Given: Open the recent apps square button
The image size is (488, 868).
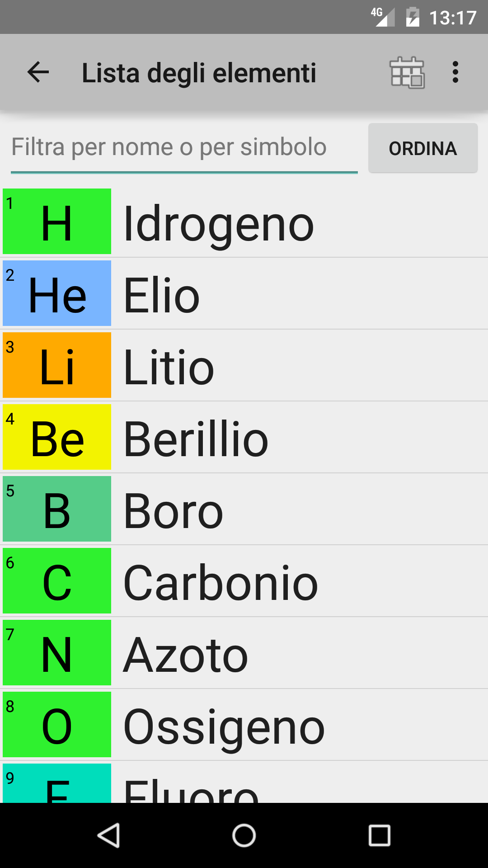Looking at the screenshot, I should pyautogui.click(x=380, y=835).
